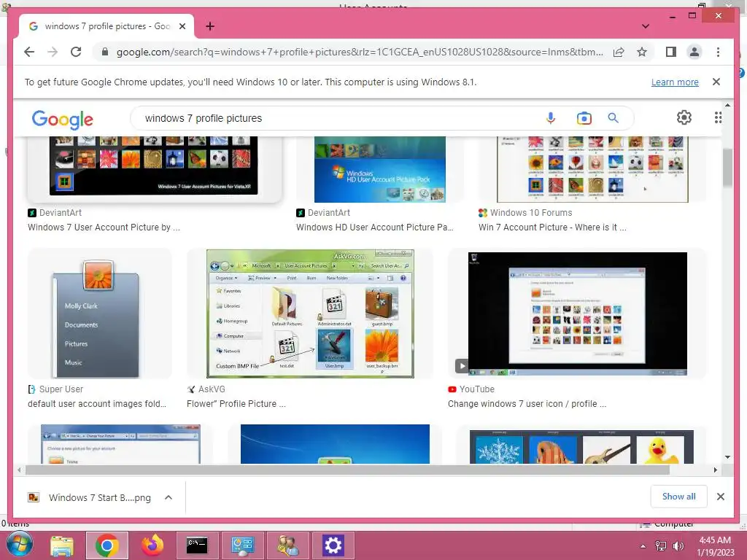Open the site security padlock info
This screenshot has height=560, width=747.
[105, 52]
